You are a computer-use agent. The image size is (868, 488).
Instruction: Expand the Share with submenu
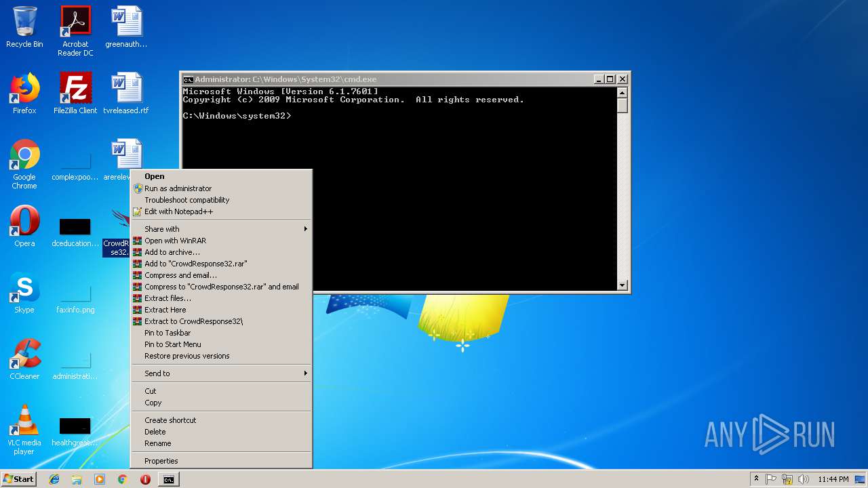[221, 229]
